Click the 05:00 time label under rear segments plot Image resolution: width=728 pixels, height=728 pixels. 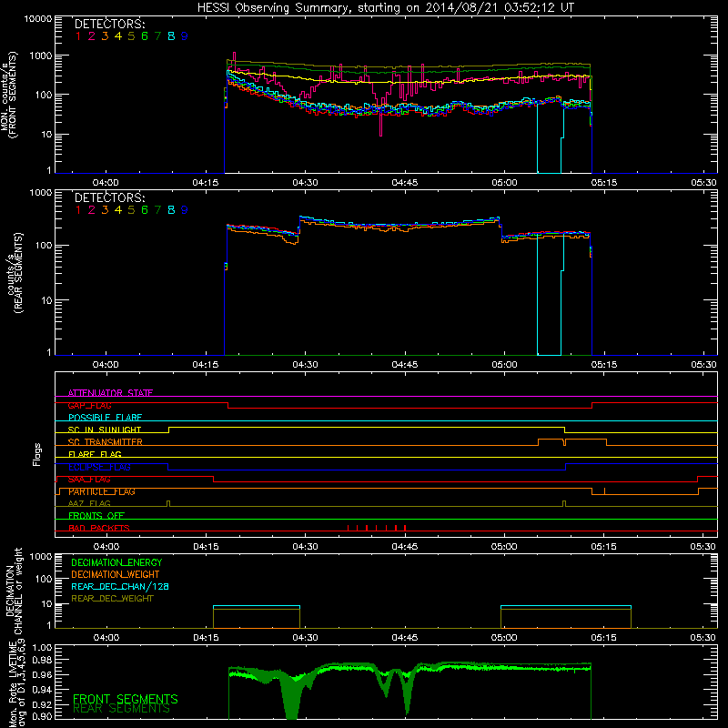[504, 365]
